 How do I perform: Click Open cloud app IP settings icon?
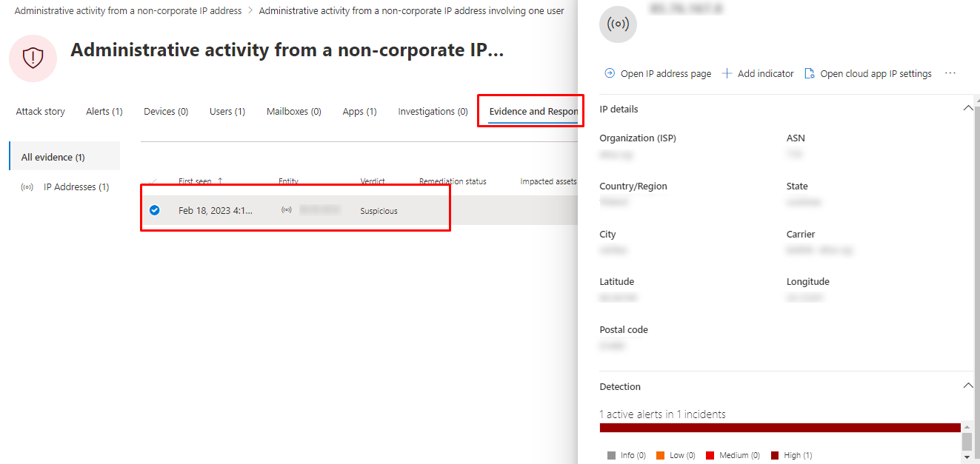coord(810,73)
